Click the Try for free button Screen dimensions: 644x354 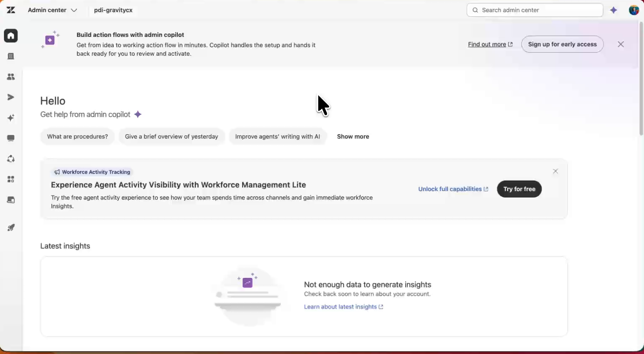pyautogui.click(x=519, y=189)
